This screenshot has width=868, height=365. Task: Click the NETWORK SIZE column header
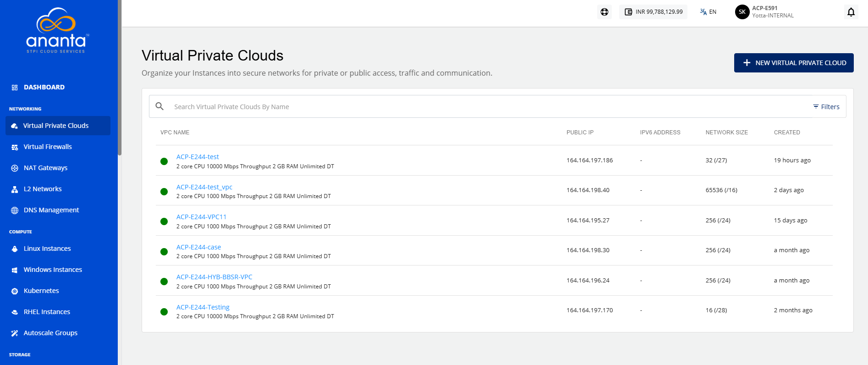click(726, 133)
